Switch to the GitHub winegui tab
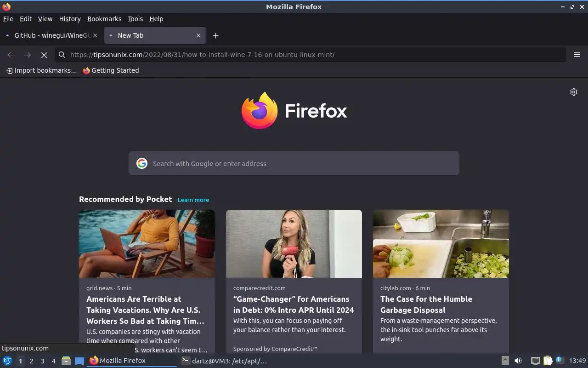 coord(51,35)
